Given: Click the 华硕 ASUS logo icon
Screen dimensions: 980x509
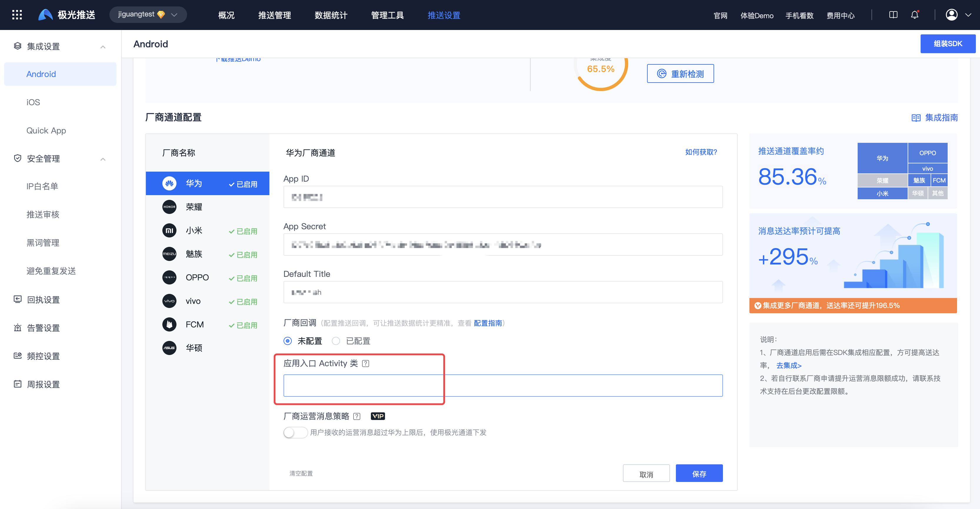Looking at the screenshot, I should point(169,348).
